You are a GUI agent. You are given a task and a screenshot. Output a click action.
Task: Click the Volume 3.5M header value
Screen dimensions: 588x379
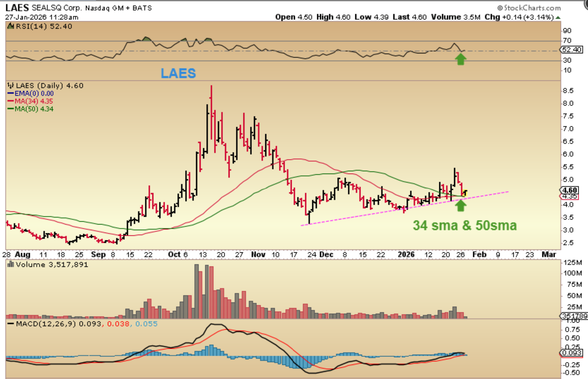pyautogui.click(x=456, y=17)
